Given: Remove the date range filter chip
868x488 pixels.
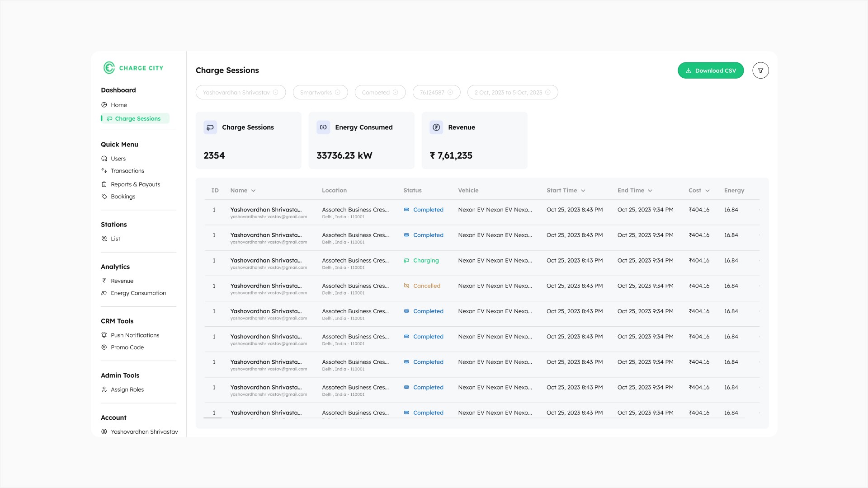Looking at the screenshot, I should pyautogui.click(x=548, y=93).
